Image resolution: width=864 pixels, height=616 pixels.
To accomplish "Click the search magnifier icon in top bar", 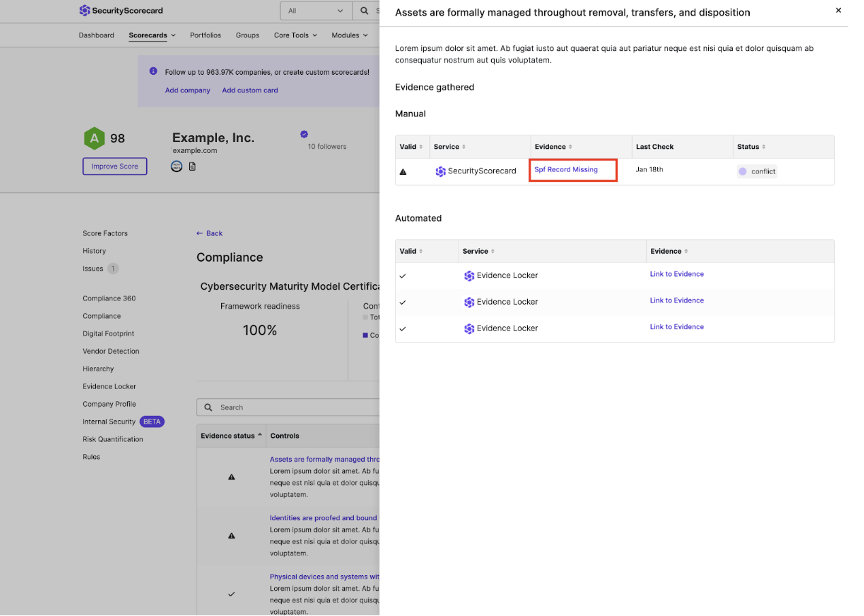I will pos(365,11).
